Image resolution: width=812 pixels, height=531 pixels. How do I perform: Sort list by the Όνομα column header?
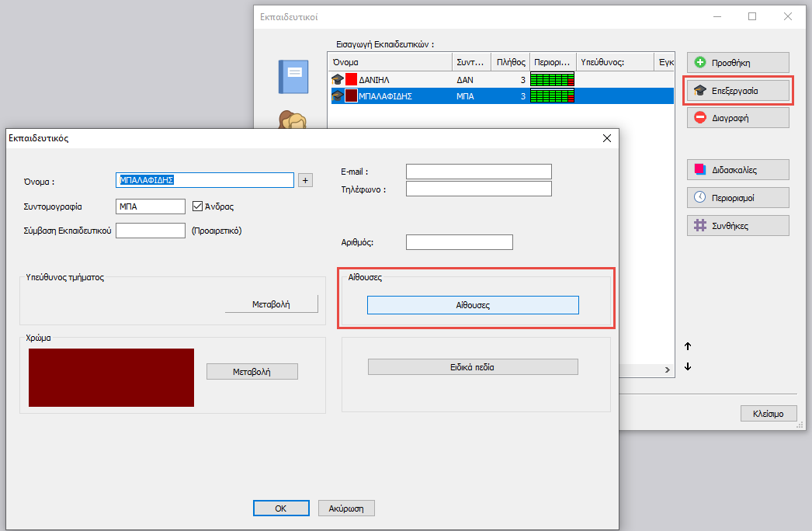[x=390, y=62]
